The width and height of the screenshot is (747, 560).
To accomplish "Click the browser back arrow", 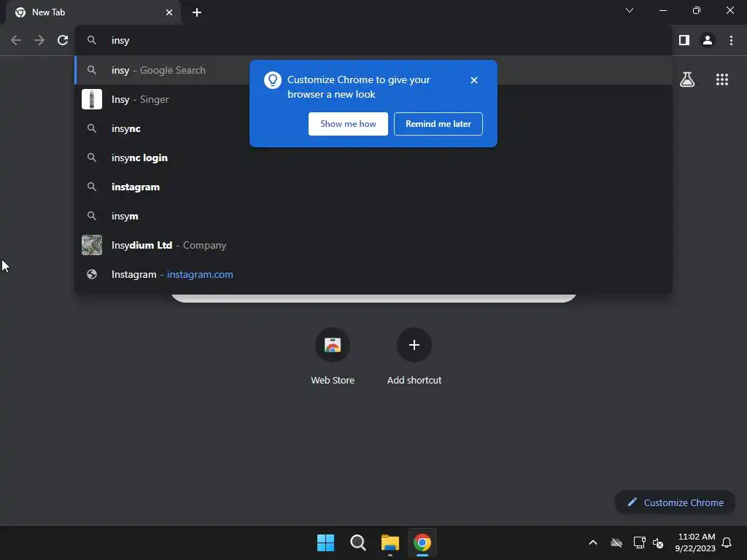I will (x=16, y=41).
